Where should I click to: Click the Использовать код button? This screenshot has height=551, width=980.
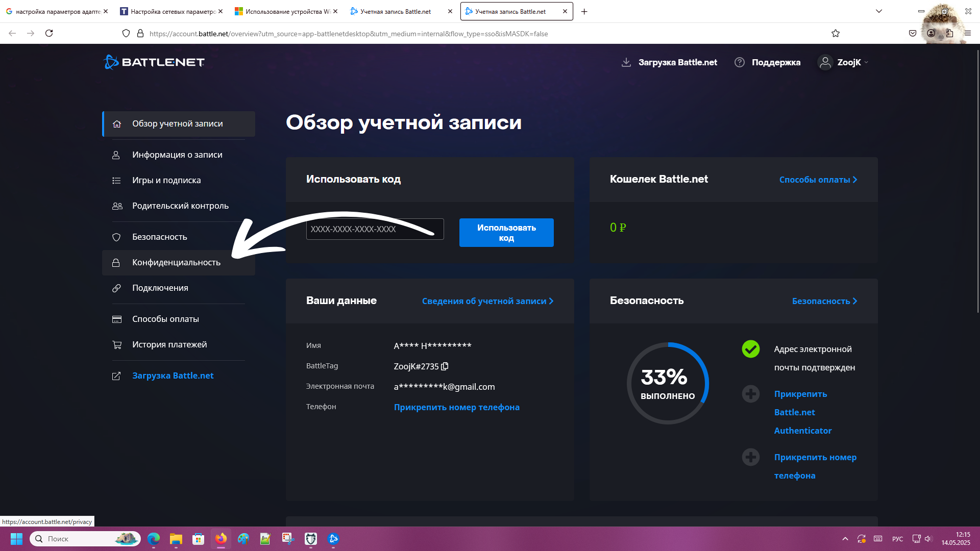[x=506, y=233]
